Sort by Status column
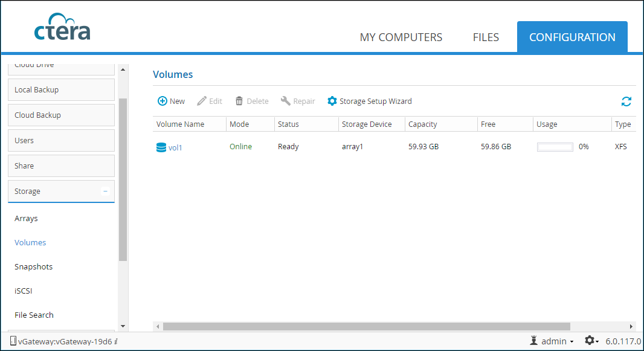 pos(306,124)
